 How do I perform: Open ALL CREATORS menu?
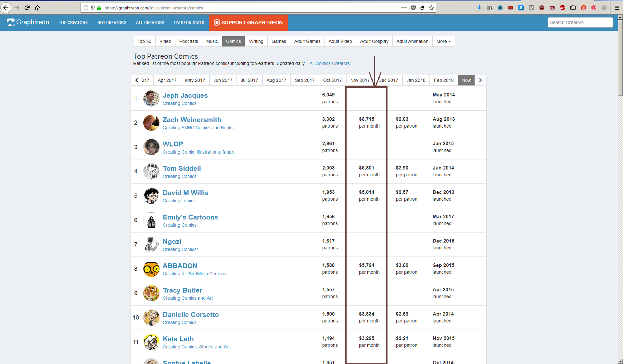(150, 23)
